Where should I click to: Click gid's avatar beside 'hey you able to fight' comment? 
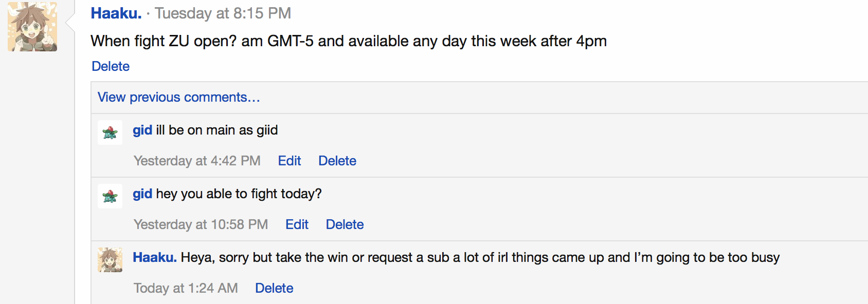[x=110, y=196]
